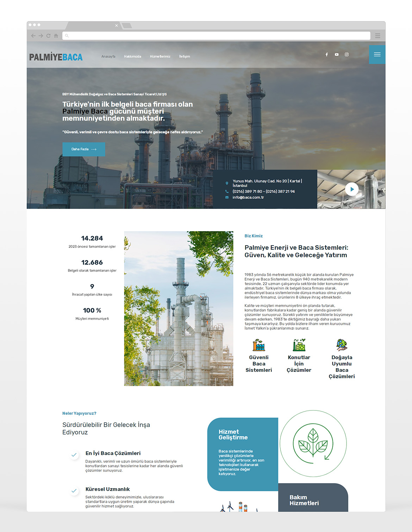Click the Facebook icon in header
The width and height of the screenshot is (412, 532).
pyautogui.click(x=326, y=55)
